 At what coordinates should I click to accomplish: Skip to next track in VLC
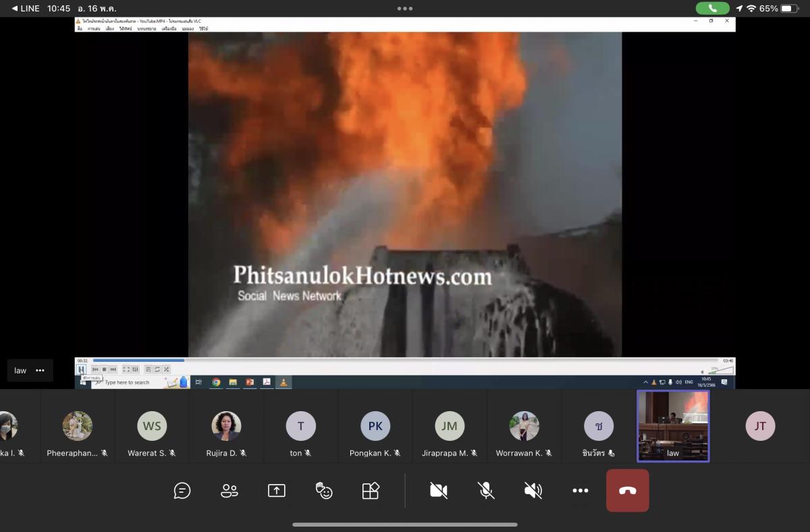click(113, 369)
